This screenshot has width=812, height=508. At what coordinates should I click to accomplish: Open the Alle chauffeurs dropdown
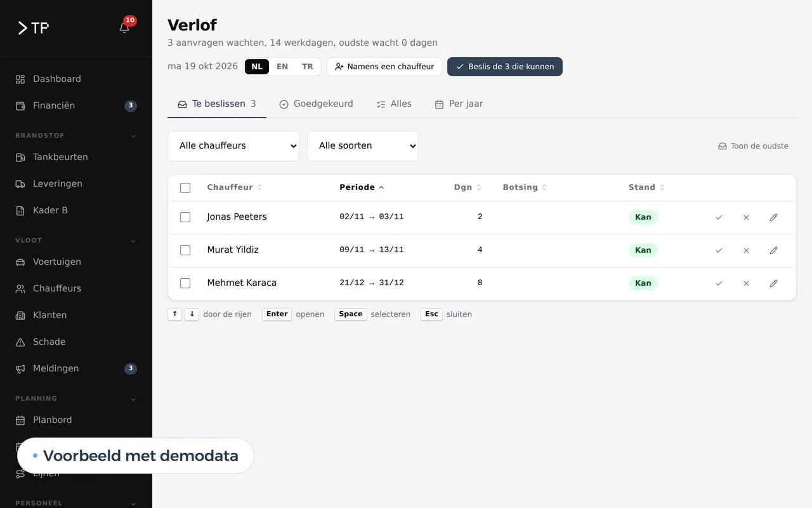pos(233,146)
